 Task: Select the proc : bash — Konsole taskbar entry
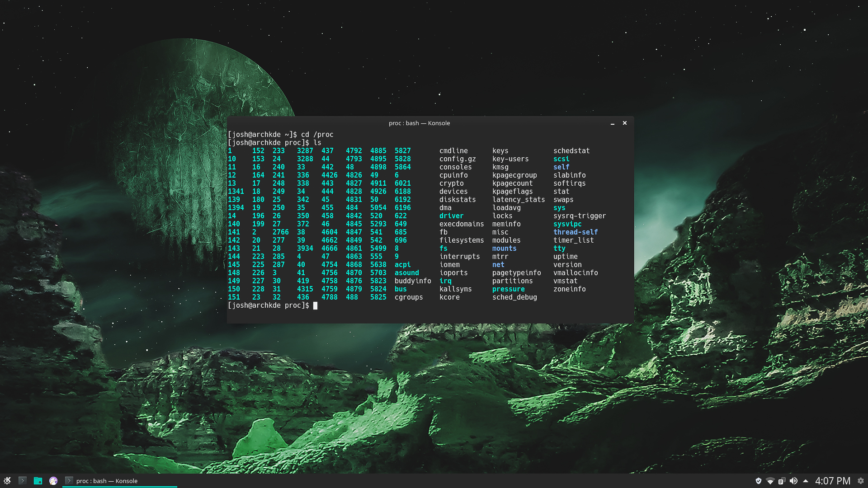pos(120,481)
